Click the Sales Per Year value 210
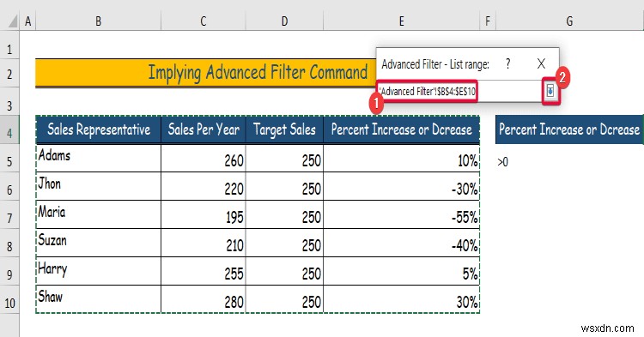644x337 pixels. coord(204,243)
